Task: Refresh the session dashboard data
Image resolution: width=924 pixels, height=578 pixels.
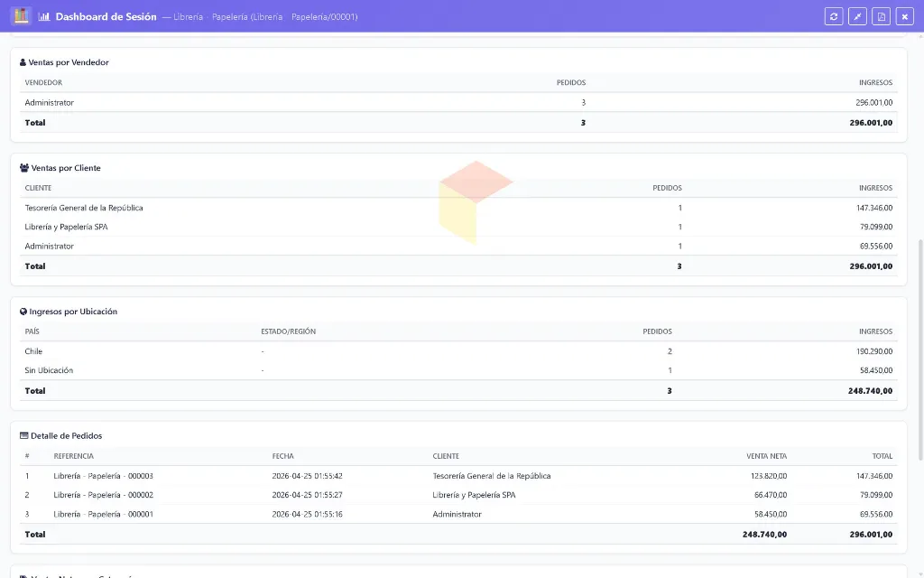Action: [x=833, y=16]
